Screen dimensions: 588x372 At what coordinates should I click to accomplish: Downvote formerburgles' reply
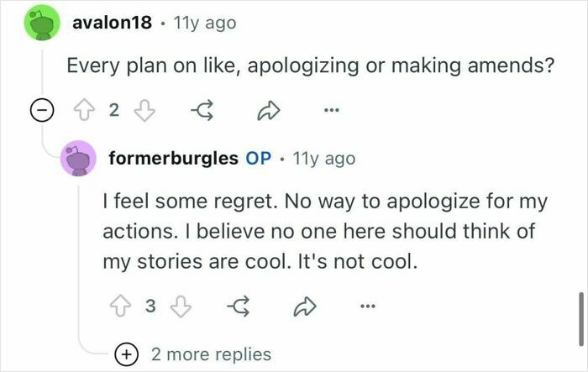[x=181, y=306]
